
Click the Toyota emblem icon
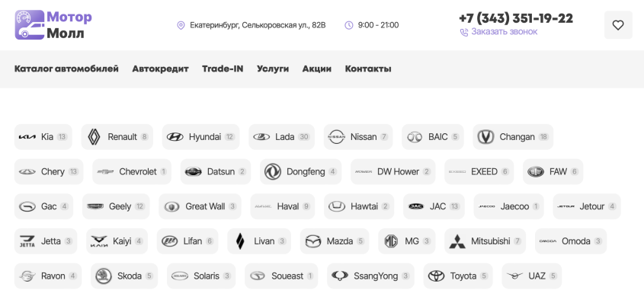[x=436, y=276]
